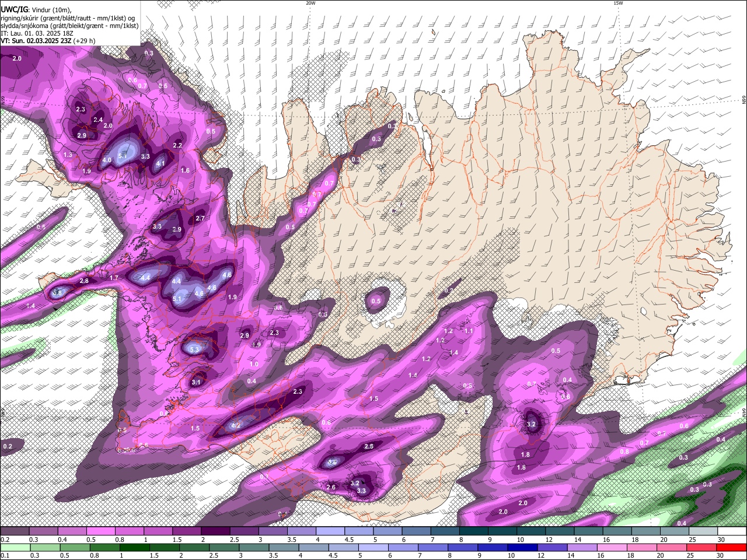This screenshot has height=560, width=747.
Task: Click the '1.3' precipitation value on the map
Action: pos(68,155)
